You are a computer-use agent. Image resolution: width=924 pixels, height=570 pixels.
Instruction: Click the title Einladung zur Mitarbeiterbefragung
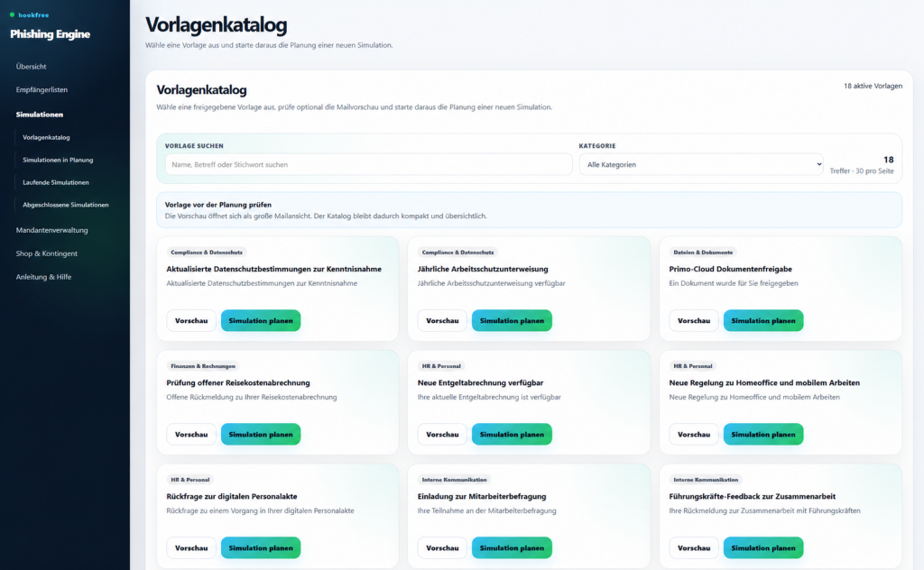click(x=482, y=496)
